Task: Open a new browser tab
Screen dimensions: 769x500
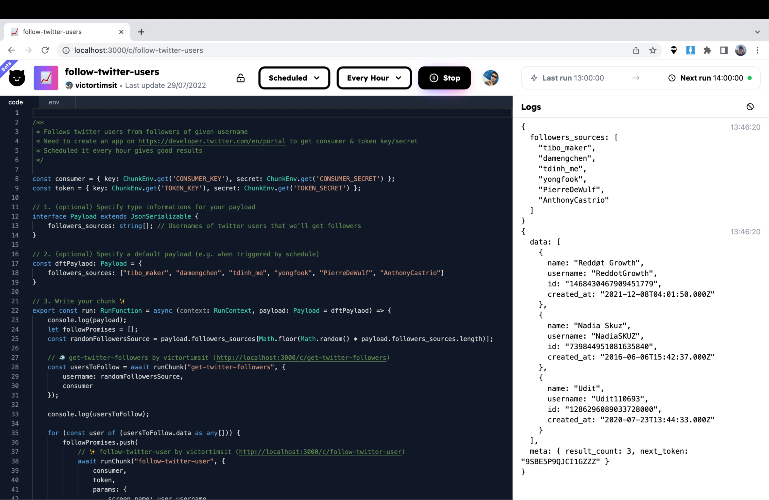Action: [141, 32]
